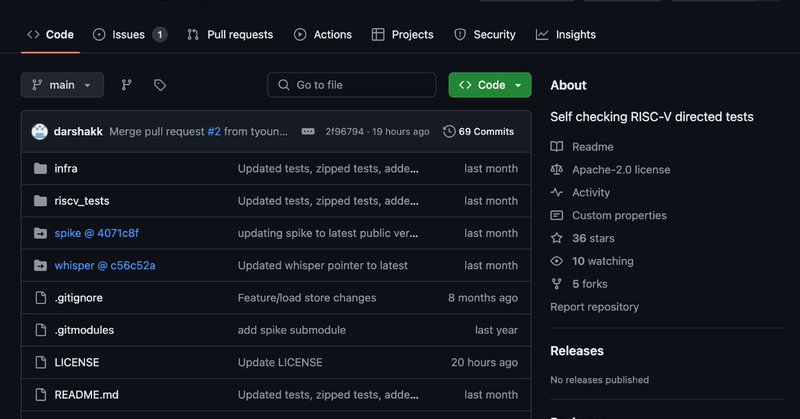The image size is (800, 419).
Task: Click the .gitmodules file icon
Action: [x=40, y=330]
